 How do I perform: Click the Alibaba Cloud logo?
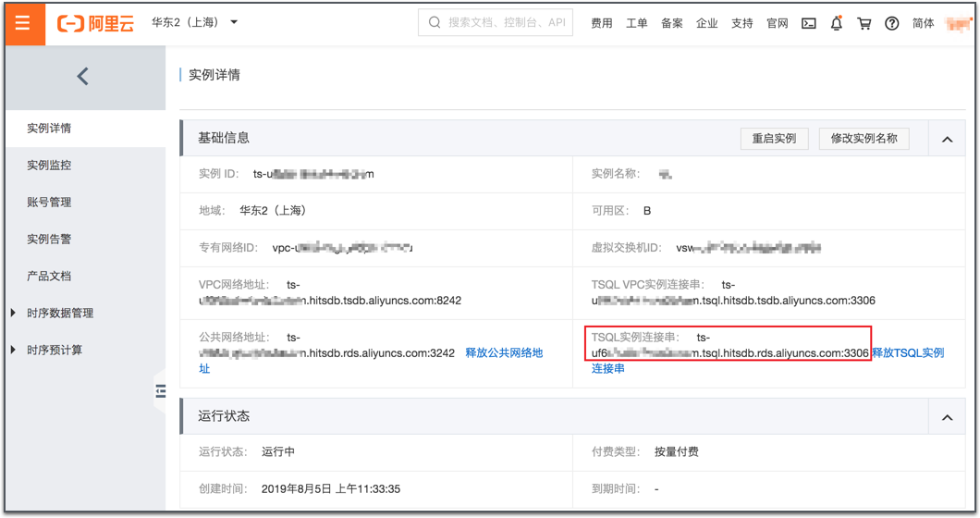[95, 23]
